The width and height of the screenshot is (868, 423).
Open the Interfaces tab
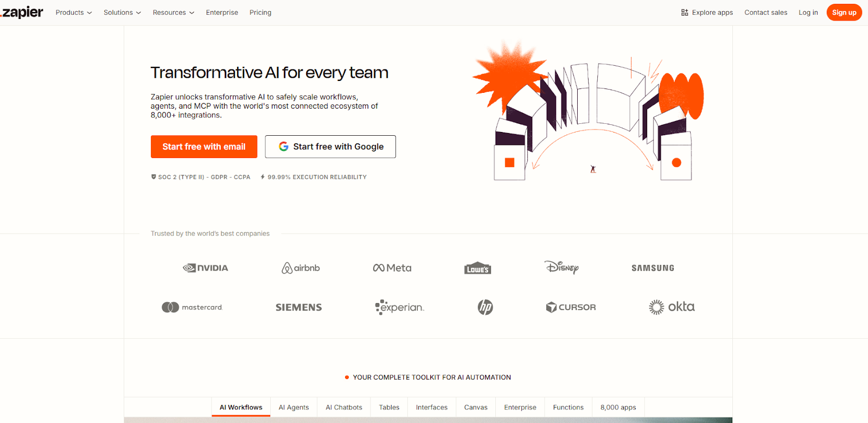coord(432,407)
